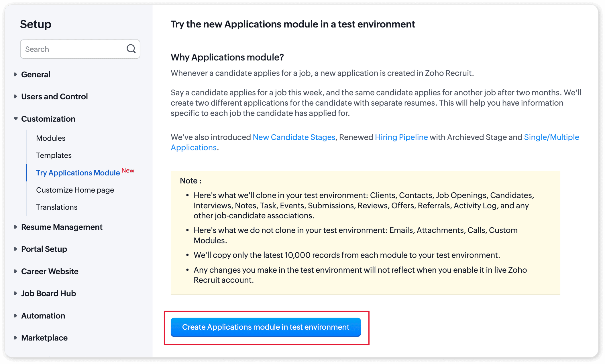Expand the Marketplace section arrow
The image size is (605, 364).
[x=15, y=338]
